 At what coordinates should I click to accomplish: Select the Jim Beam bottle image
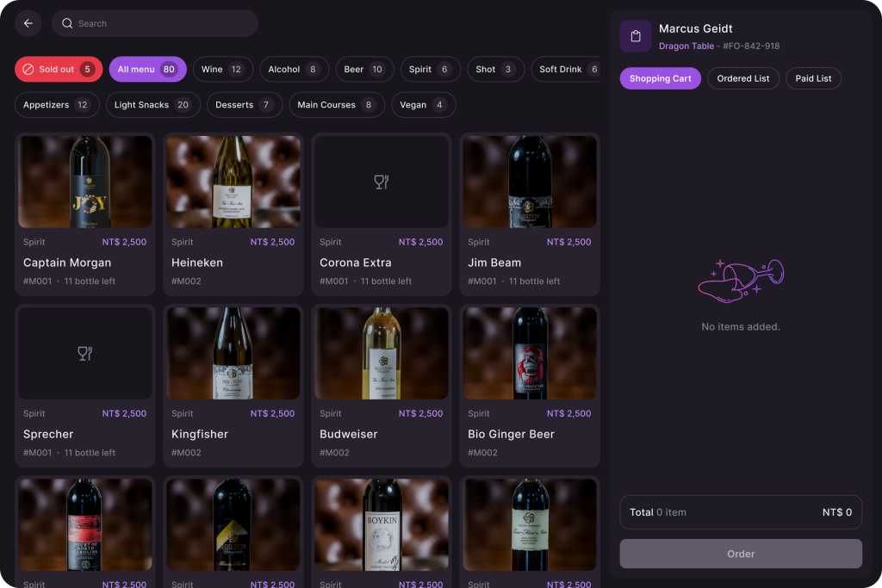click(x=530, y=182)
